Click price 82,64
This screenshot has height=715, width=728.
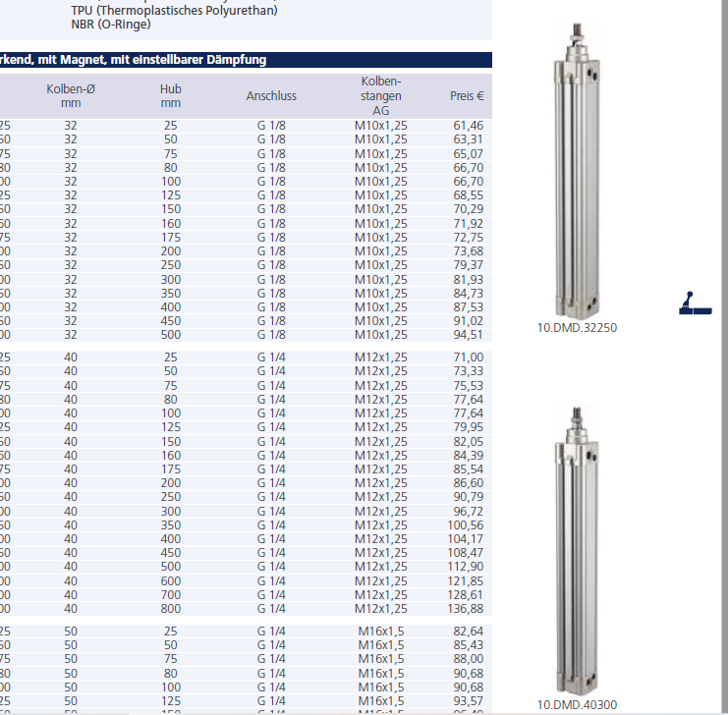coord(468,632)
